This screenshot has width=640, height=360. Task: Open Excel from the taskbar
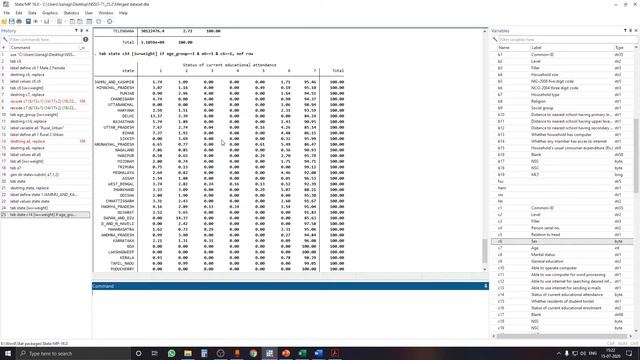(302, 353)
